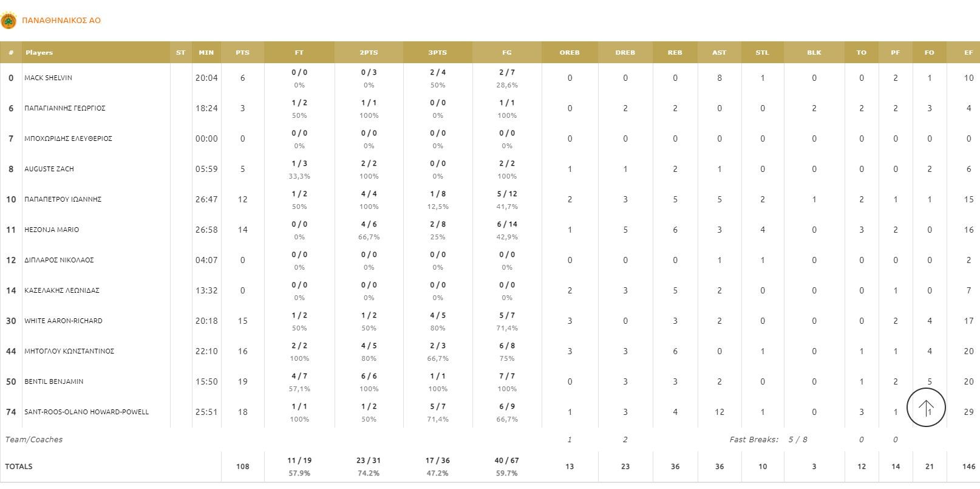
Task: Sort table by the MIN column header
Action: [x=206, y=53]
